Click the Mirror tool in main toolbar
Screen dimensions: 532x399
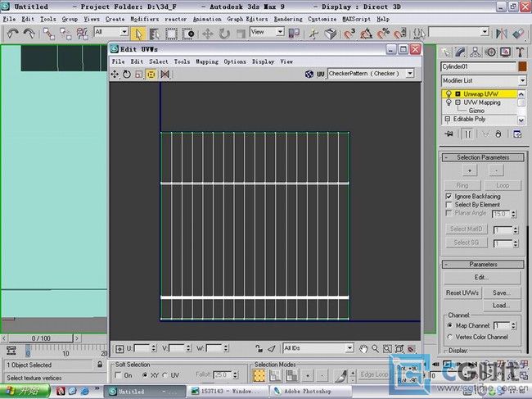[502, 34]
